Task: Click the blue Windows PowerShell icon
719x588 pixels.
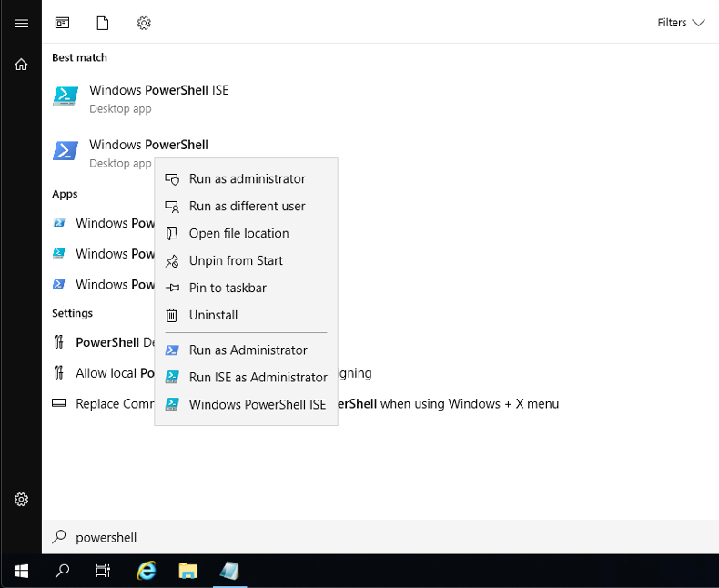Action: pos(66,150)
